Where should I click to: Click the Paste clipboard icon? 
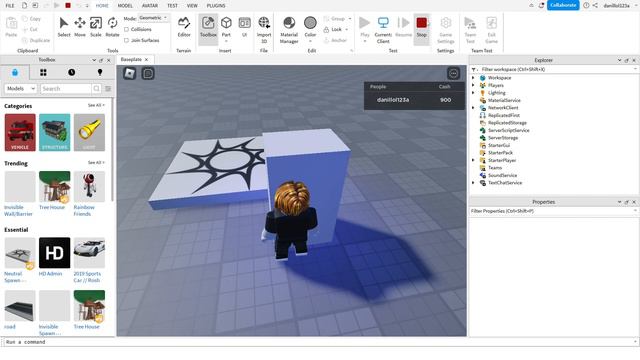tap(11, 27)
